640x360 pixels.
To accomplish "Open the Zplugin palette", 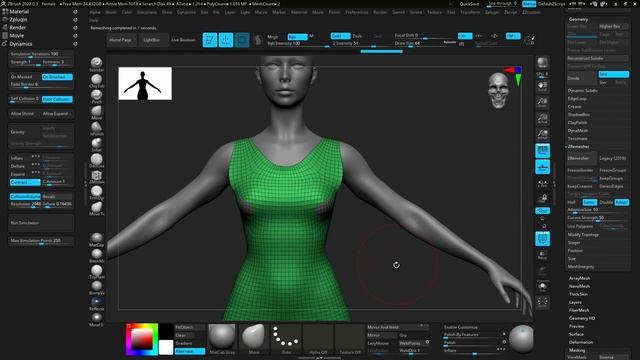I will point(18,19).
